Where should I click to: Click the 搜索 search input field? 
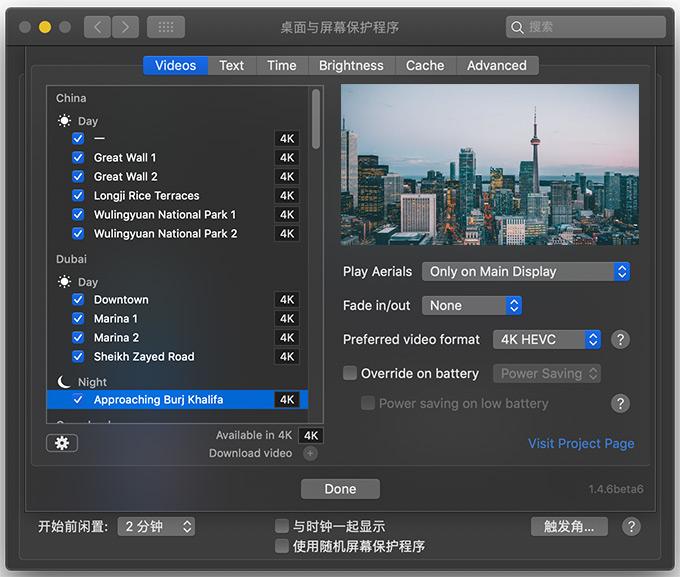586,27
